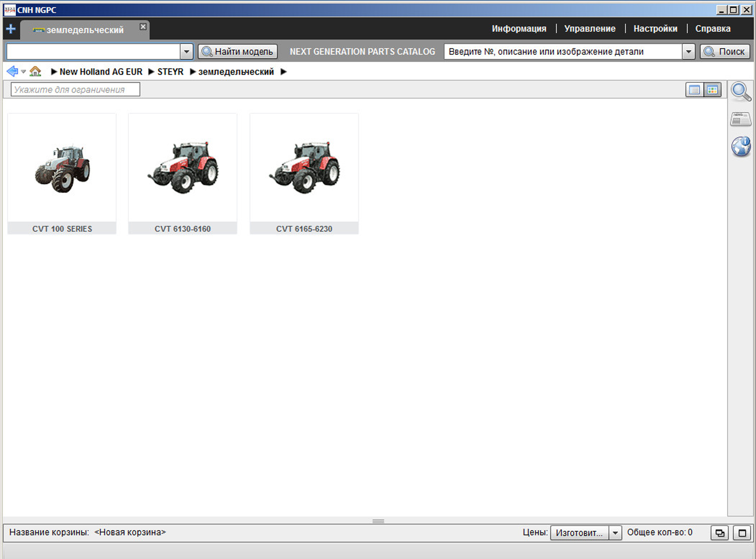Go to the home page icon
The height and width of the screenshot is (559, 756).
click(x=35, y=71)
